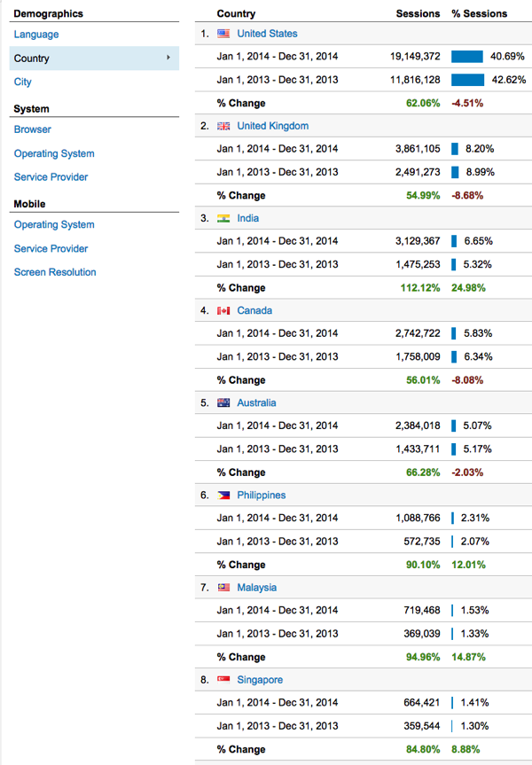Click the % Sessions column header
This screenshot has width=532, height=765.
pyautogui.click(x=480, y=13)
